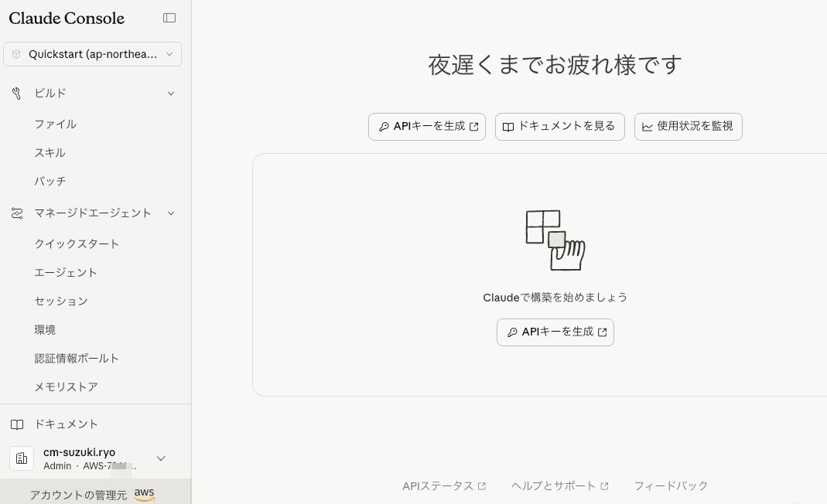Click the Claude Console logo
The height and width of the screenshot is (504, 827).
click(x=67, y=18)
